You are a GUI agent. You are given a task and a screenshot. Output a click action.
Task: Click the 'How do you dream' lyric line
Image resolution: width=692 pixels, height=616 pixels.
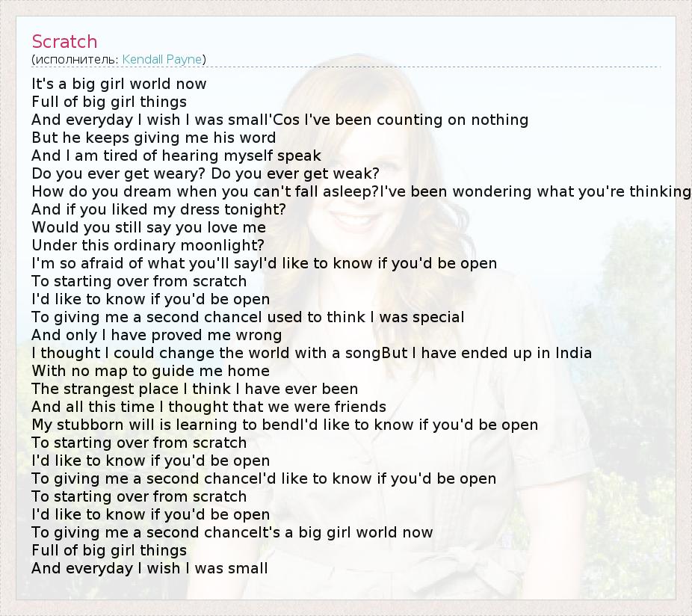click(x=202, y=191)
